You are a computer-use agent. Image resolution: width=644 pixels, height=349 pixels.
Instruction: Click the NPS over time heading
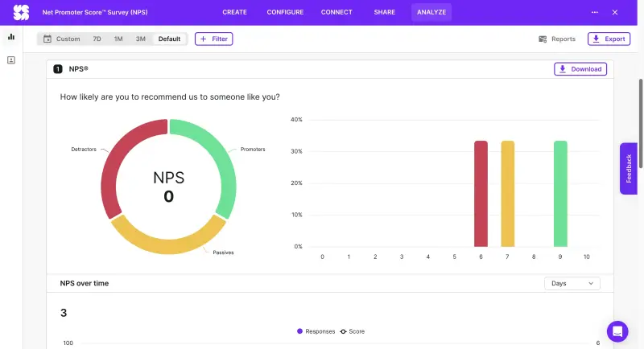point(85,283)
